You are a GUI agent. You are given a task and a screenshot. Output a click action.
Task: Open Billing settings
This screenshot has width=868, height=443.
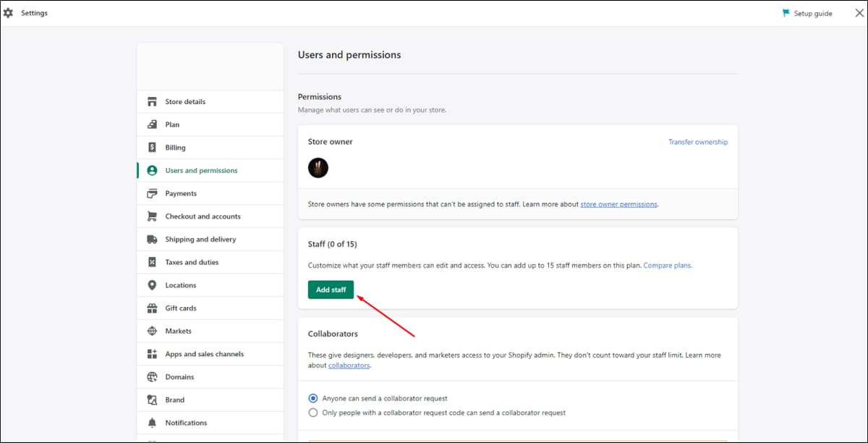[x=210, y=148]
